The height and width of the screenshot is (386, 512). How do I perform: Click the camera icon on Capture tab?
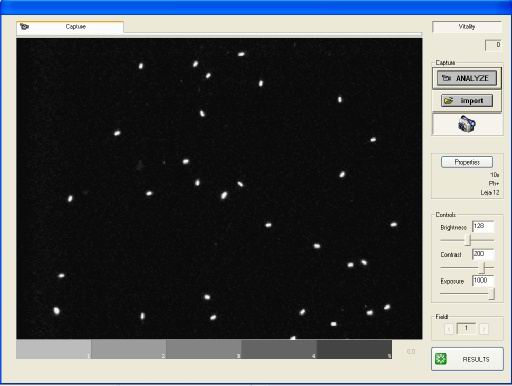pos(25,26)
